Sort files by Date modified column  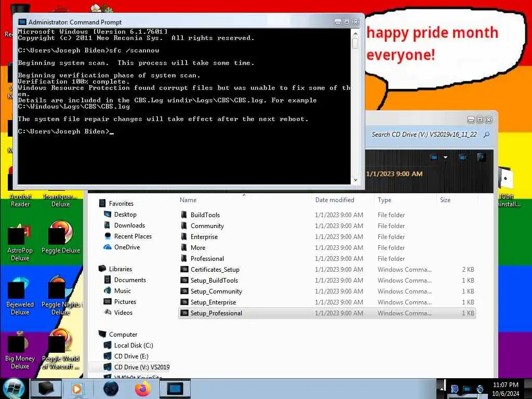pyautogui.click(x=335, y=200)
